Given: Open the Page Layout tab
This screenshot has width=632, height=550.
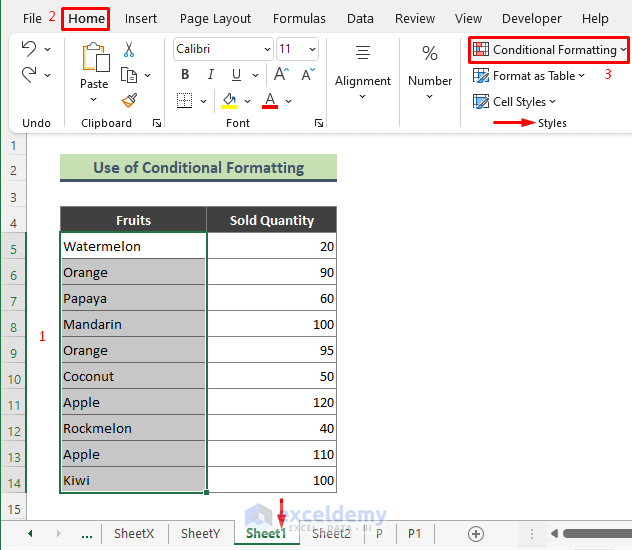Looking at the screenshot, I should tap(215, 19).
